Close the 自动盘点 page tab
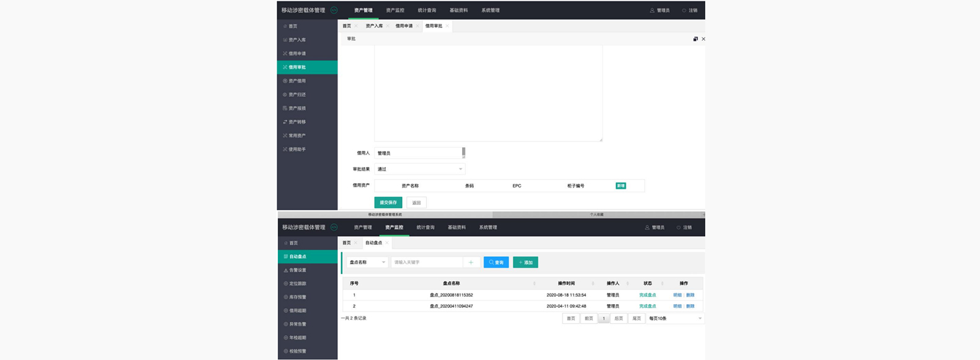 coord(387,243)
